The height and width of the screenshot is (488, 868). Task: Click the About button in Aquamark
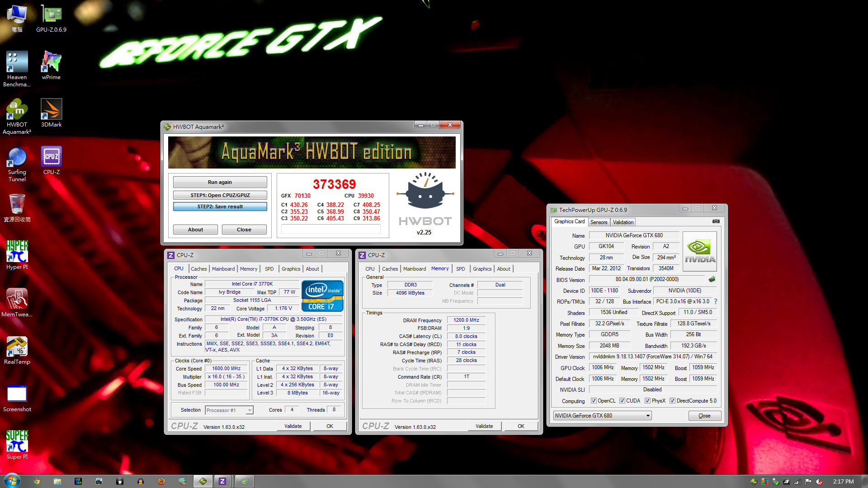coord(195,230)
